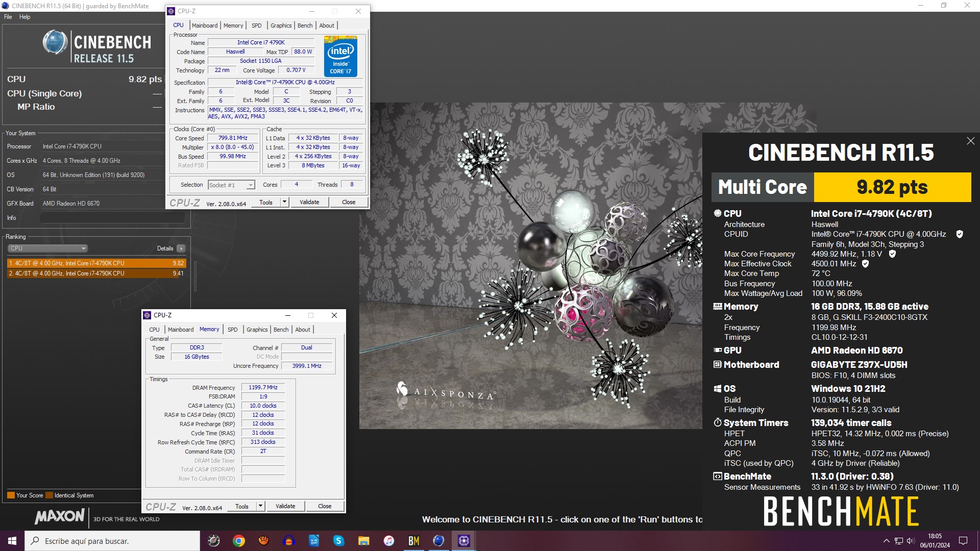Open iTunes from the taskbar
The width and height of the screenshot is (980, 551).
[x=388, y=541]
